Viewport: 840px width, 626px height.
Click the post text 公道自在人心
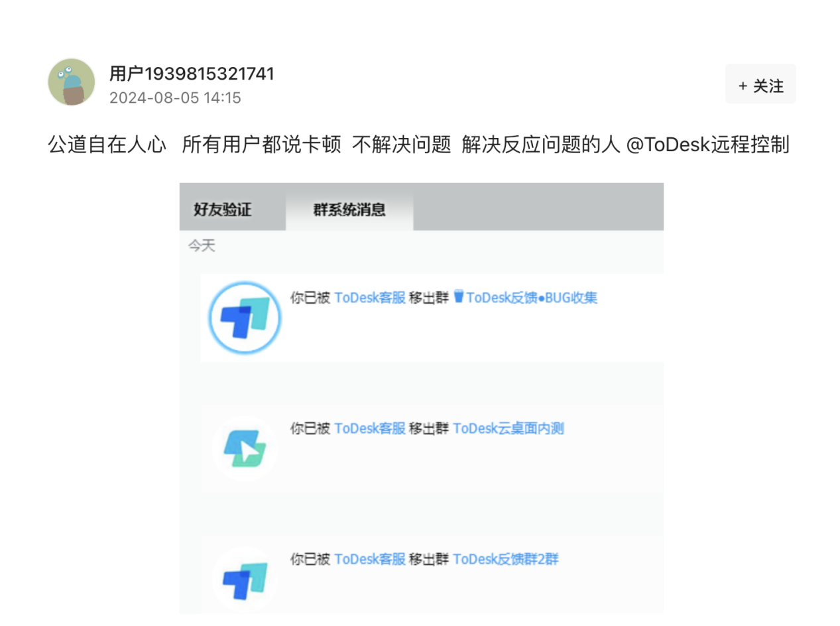pyautogui.click(x=107, y=144)
